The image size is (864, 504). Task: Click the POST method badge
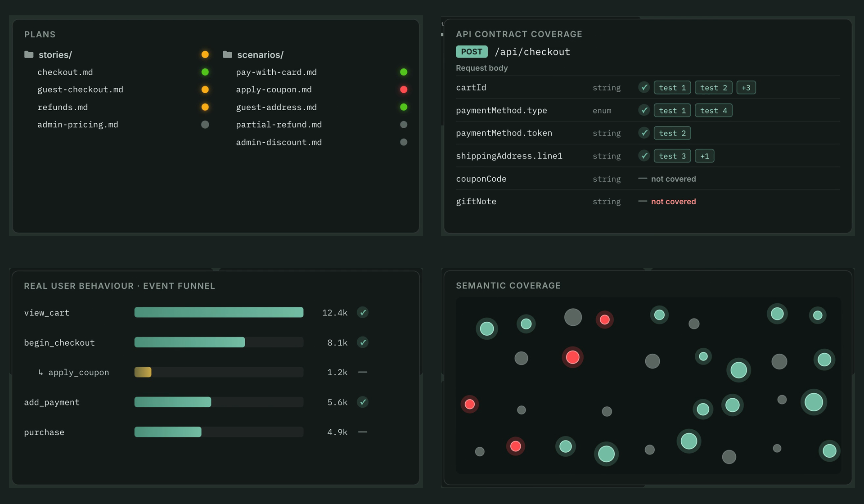[x=472, y=52]
